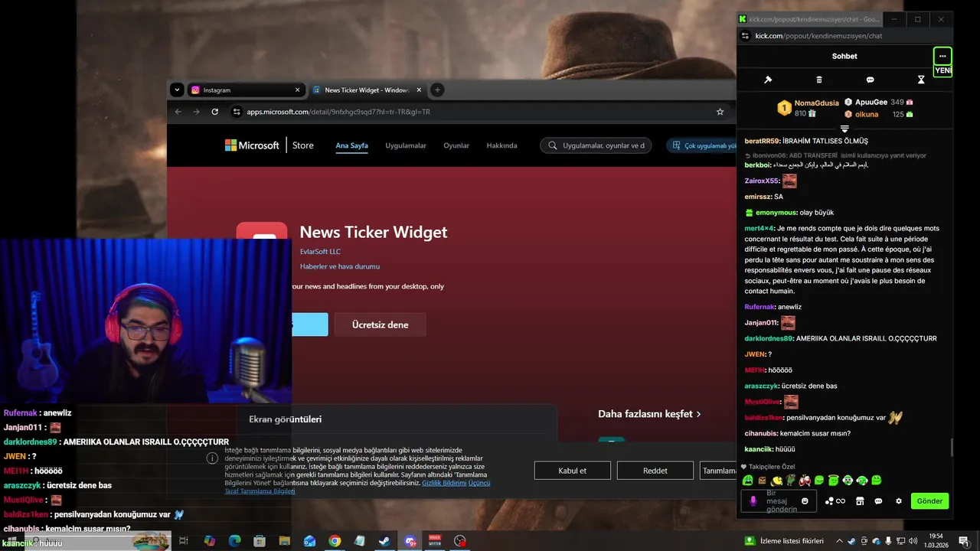Viewport: 980px width, 551px height.
Task: Open Uygulamalar in Store navigation
Action: (406, 145)
